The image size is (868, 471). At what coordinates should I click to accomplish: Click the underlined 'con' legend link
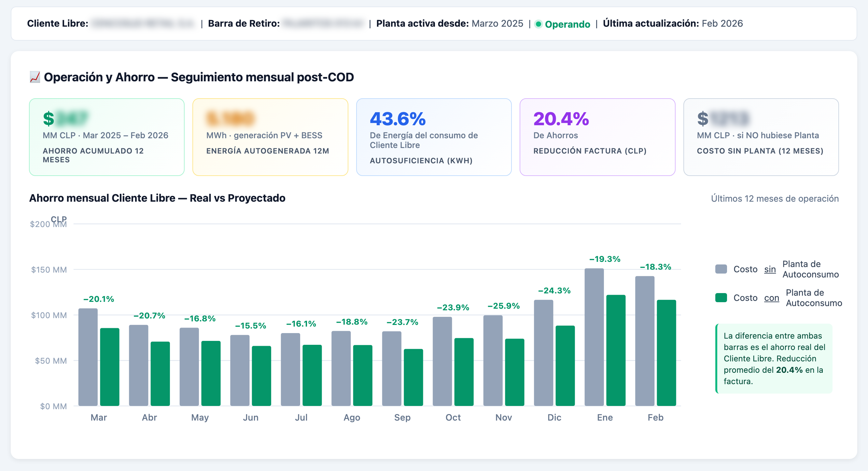pyautogui.click(x=771, y=298)
